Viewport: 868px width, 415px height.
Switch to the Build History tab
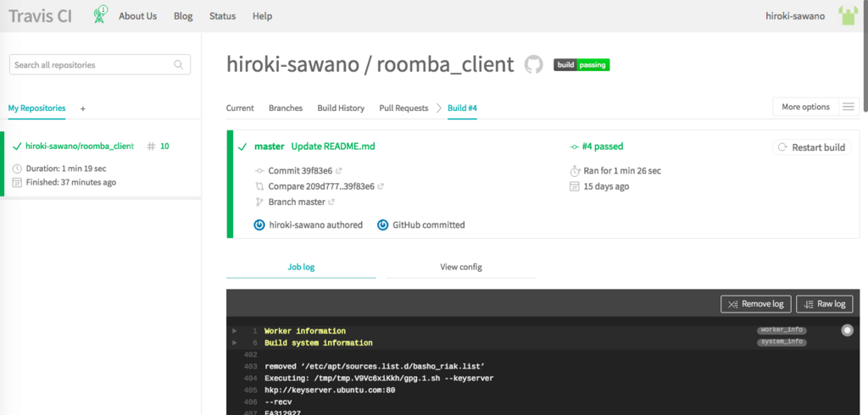[341, 108]
